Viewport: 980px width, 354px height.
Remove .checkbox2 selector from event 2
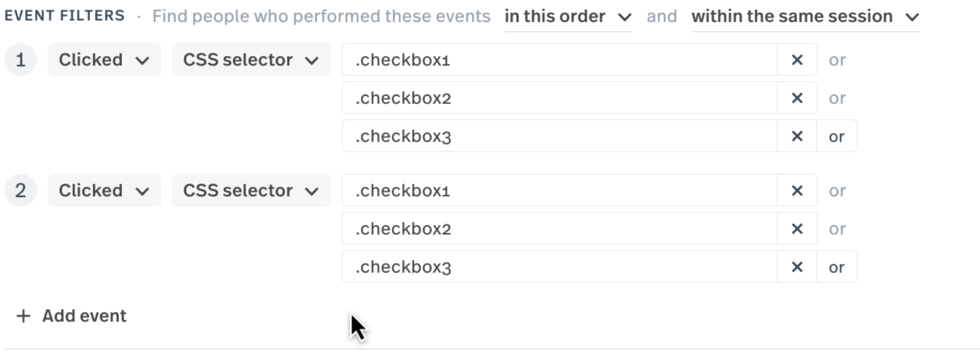797,229
